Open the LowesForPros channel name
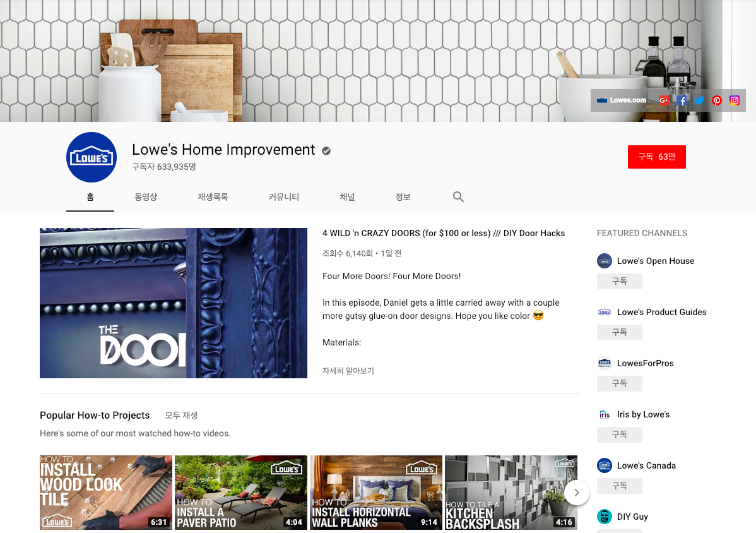This screenshot has height=533, width=756. [646, 363]
